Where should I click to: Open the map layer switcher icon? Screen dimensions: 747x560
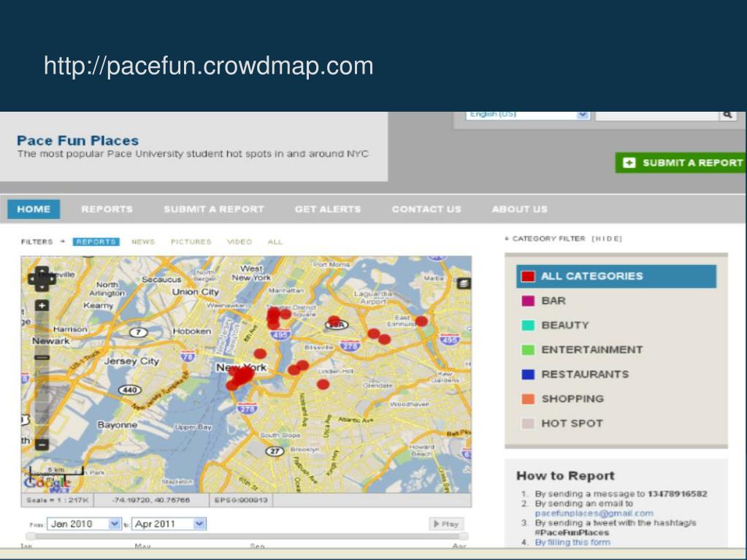coord(464,283)
